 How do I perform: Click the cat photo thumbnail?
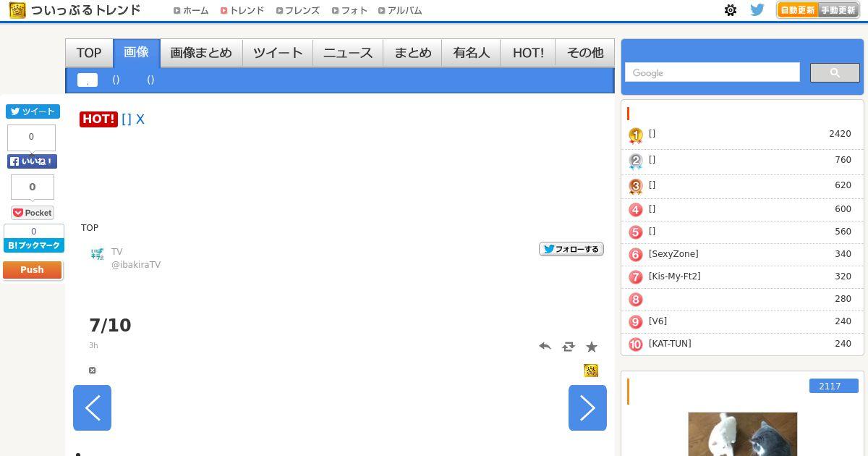(742, 434)
